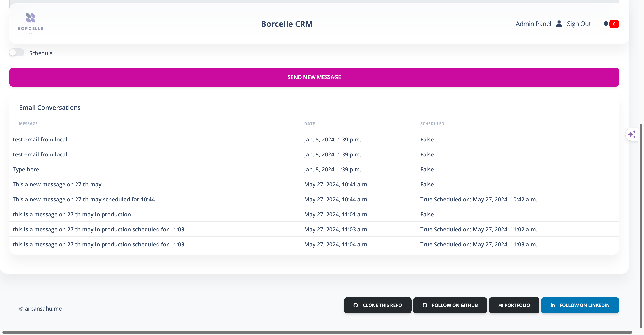Click the Borcelle CRM title

point(287,24)
